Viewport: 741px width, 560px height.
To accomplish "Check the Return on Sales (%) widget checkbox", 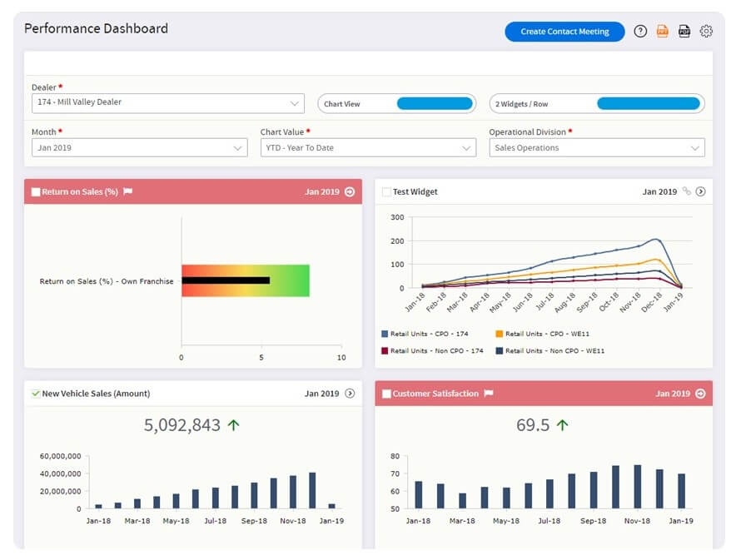I will [36, 191].
